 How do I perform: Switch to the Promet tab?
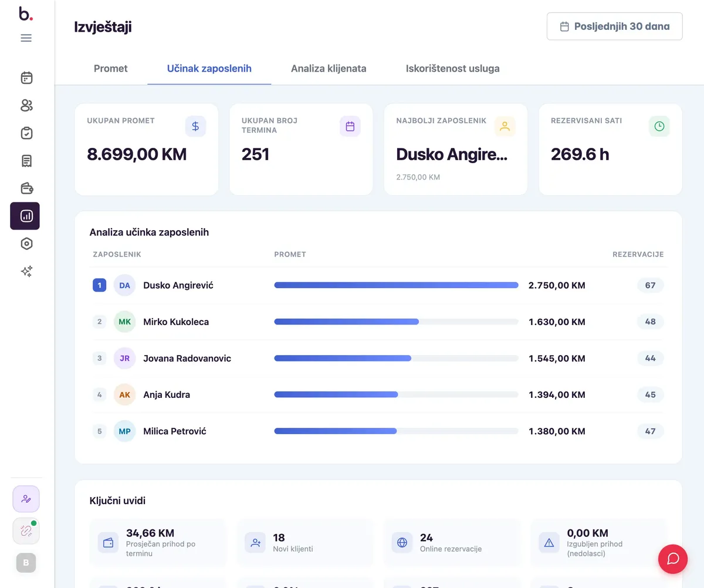point(110,68)
